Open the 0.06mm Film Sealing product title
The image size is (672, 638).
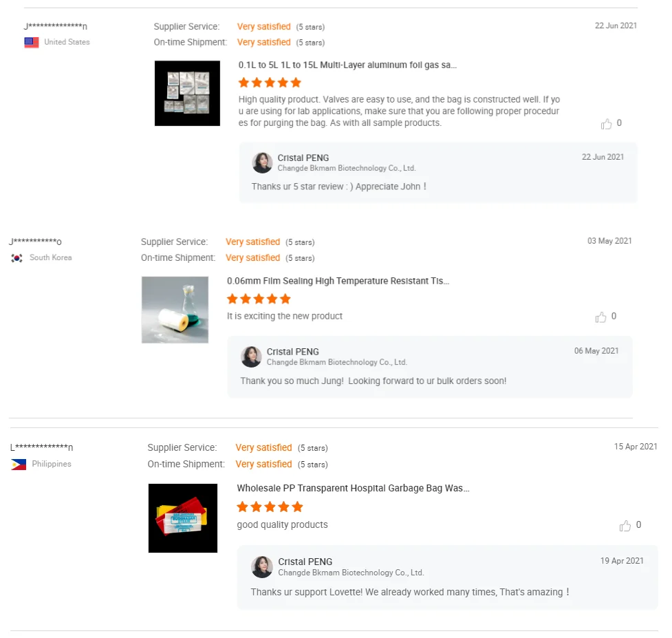click(x=338, y=281)
